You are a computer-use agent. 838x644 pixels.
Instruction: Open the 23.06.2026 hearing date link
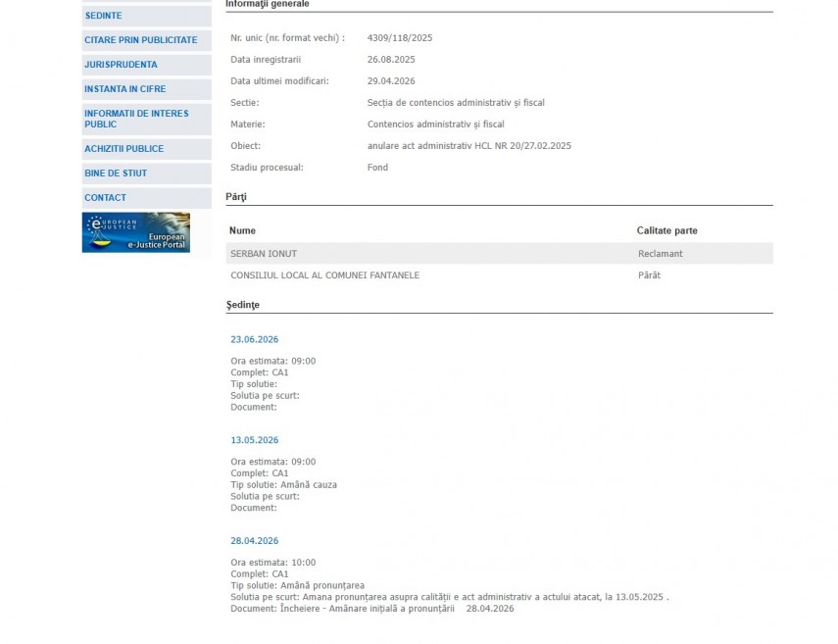(x=254, y=339)
